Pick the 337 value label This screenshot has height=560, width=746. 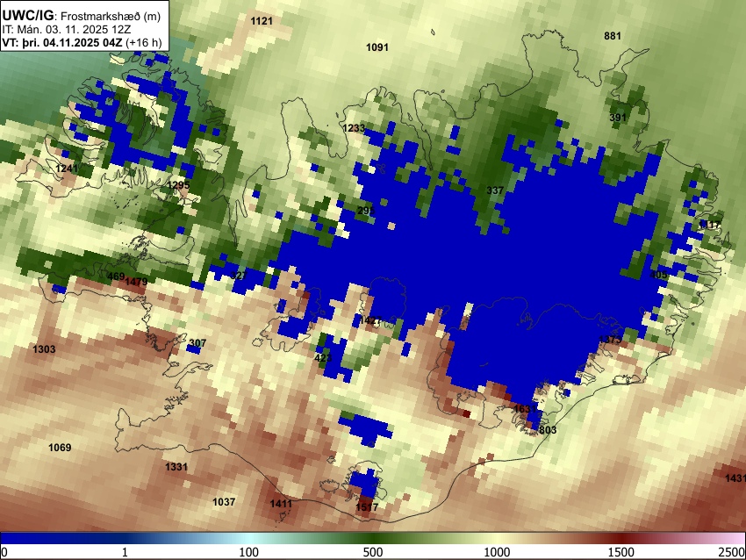(495, 190)
